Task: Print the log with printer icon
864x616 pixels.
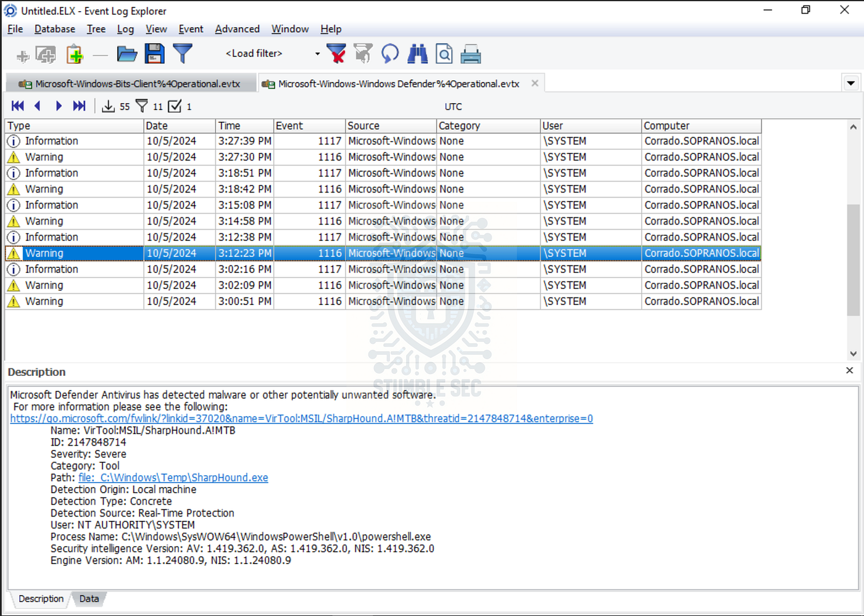Action: point(471,54)
